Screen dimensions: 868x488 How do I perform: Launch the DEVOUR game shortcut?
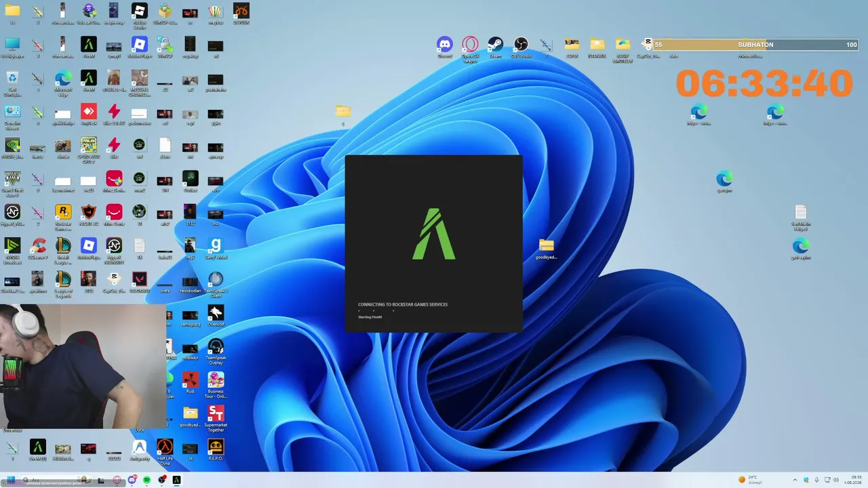(x=241, y=14)
